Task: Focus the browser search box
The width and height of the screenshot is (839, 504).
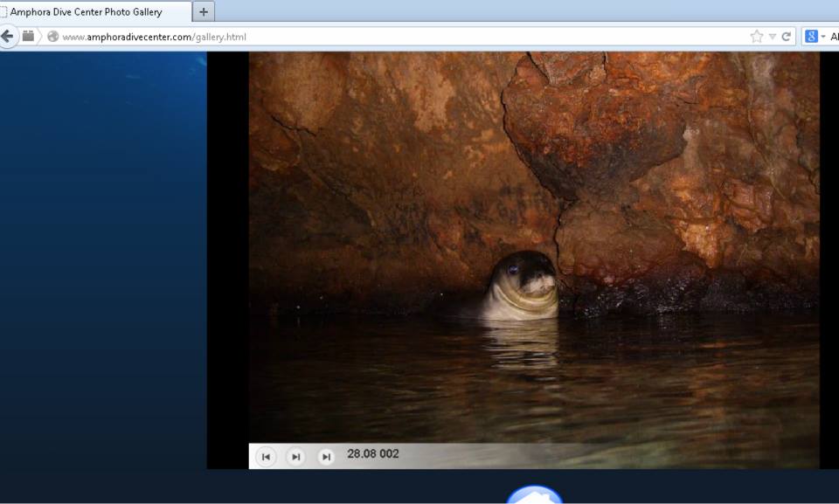Action: pyautogui.click(x=833, y=37)
